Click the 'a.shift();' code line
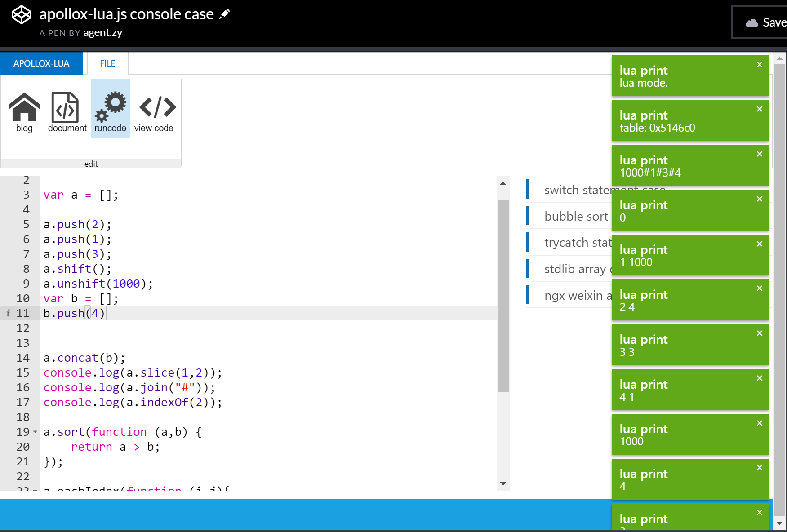Screen dimensions: 787x532 77,269
